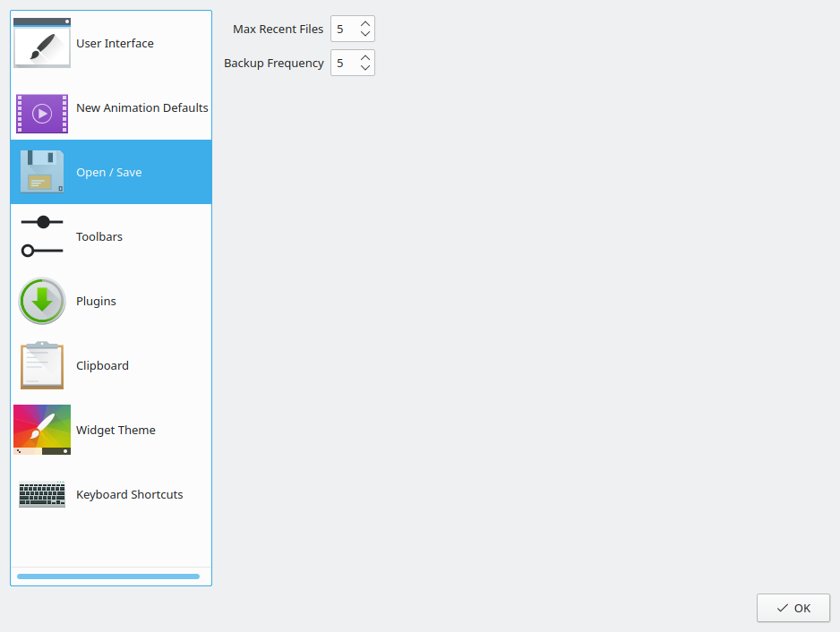Click the Backup Frequency label
This screenshot has height=632, width=840.
click(x=274, y=64)
